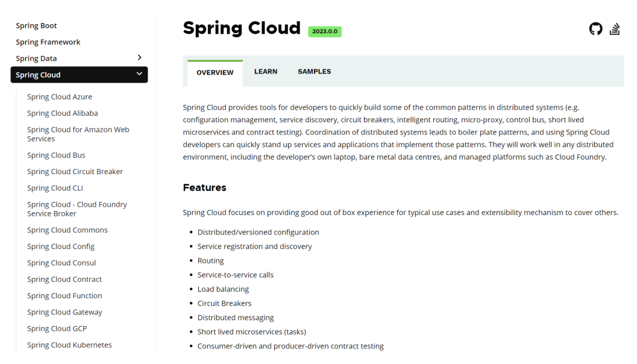637x364 pixels.
Task: Select the highlighted Spring Cloud item
Action: (x=79, y=75)
